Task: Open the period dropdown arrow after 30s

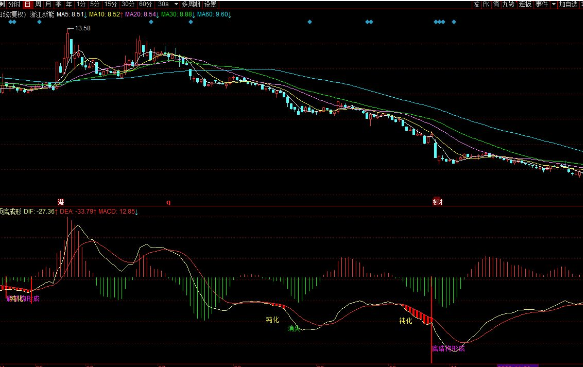Action: click(x=176, y=4)
